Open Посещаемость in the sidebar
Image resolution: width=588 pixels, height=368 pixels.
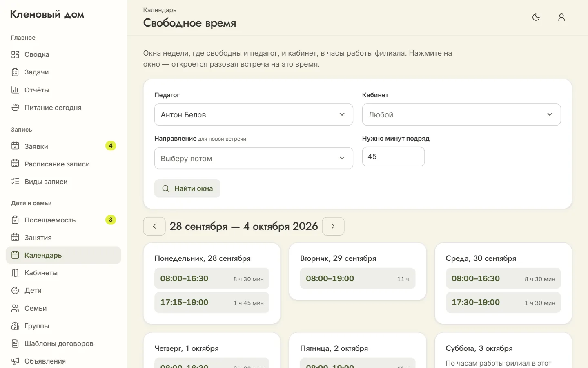click(x=63, y=220)
